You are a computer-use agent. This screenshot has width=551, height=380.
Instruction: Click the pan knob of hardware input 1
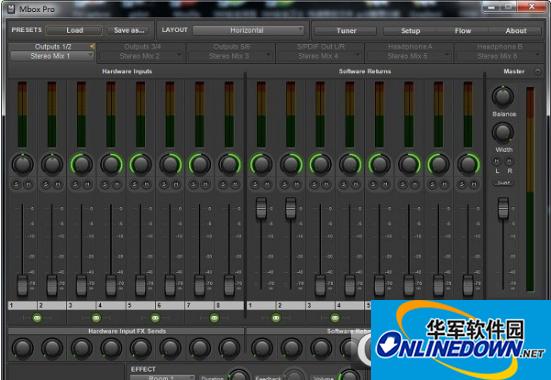(x=22, y=164)
